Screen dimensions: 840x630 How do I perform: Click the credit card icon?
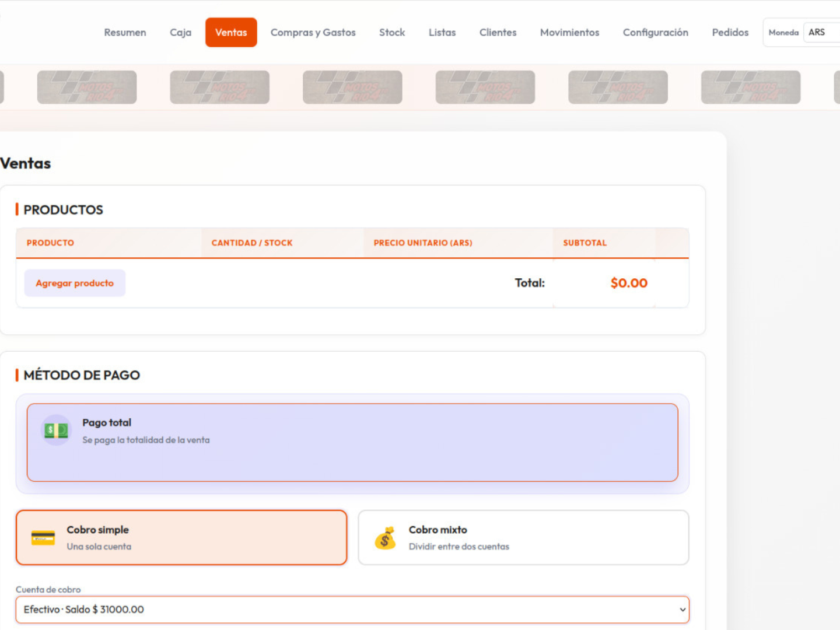43,538
